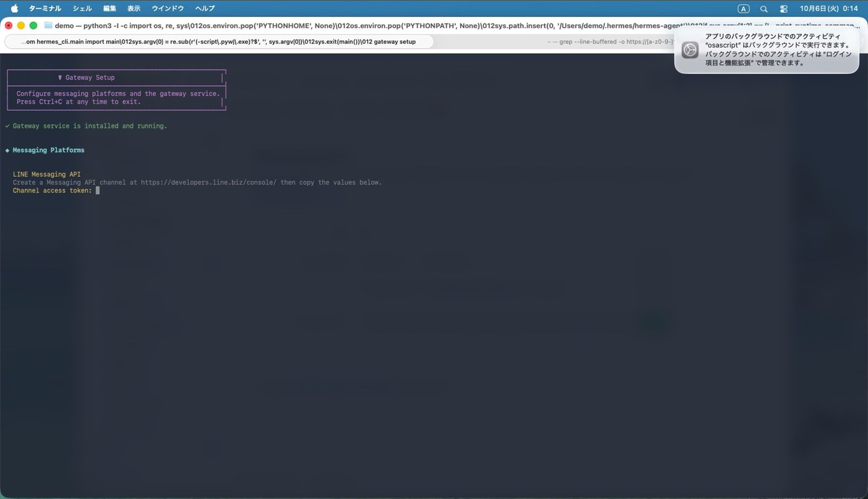Open the ヘルプ menu

[x=205, y=9]
